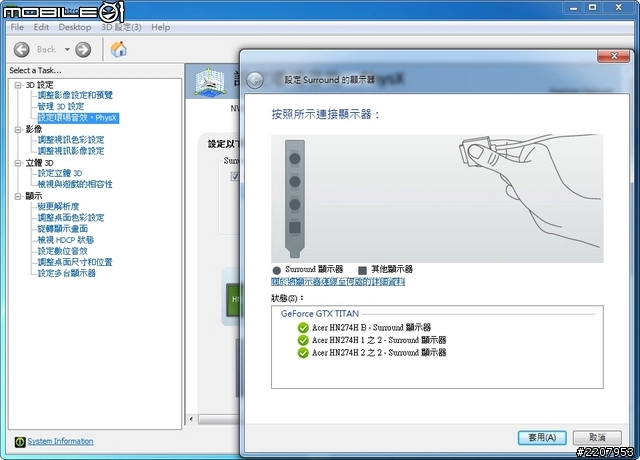Click check icon beside Acer HN274H 1 之 2
This screenshot has height=460, width=640.
click(x=303, y=340)
